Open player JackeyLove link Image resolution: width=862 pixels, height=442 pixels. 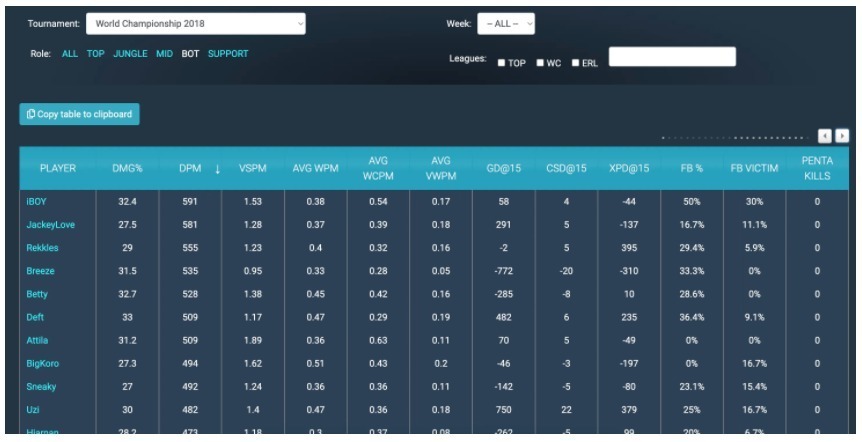51,225
